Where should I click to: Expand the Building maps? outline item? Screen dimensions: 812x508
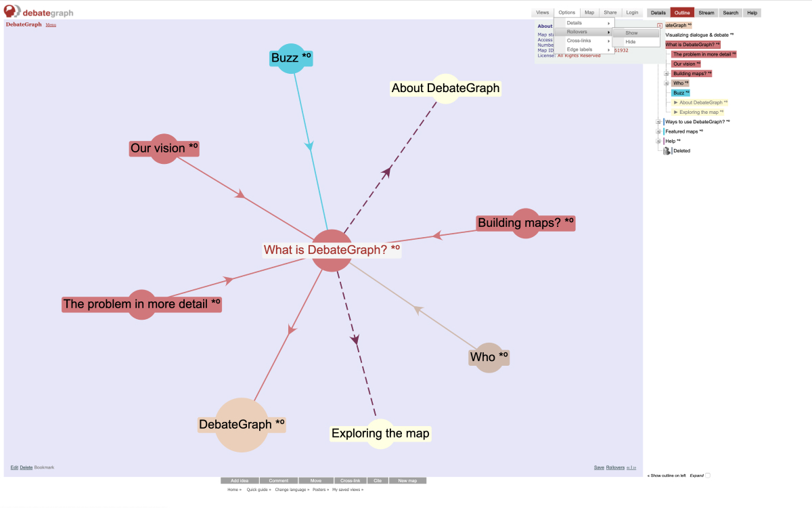(667, 74)
